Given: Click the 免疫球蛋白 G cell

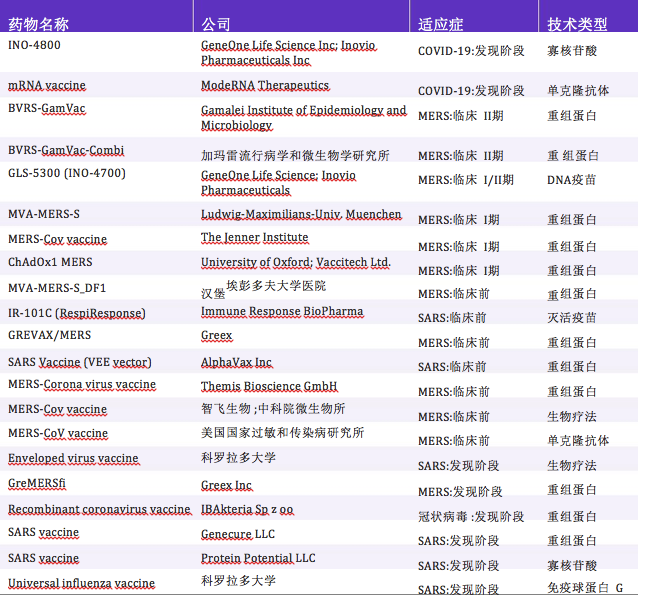Looking at the screenshot, I should 585,588.
